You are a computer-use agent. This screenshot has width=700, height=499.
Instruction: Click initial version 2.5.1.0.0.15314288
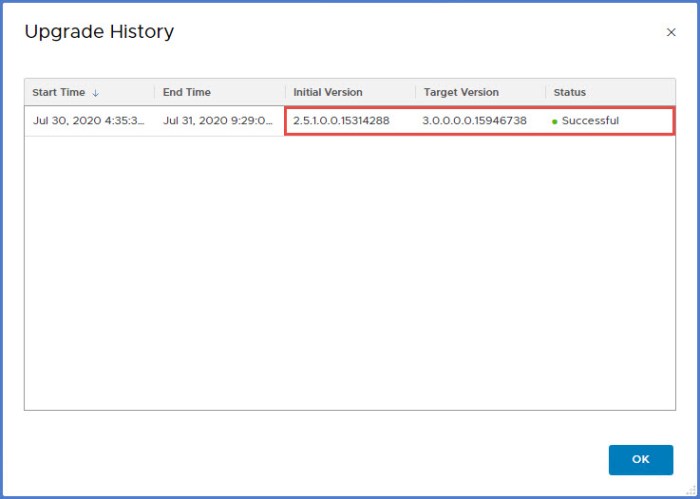341,121
